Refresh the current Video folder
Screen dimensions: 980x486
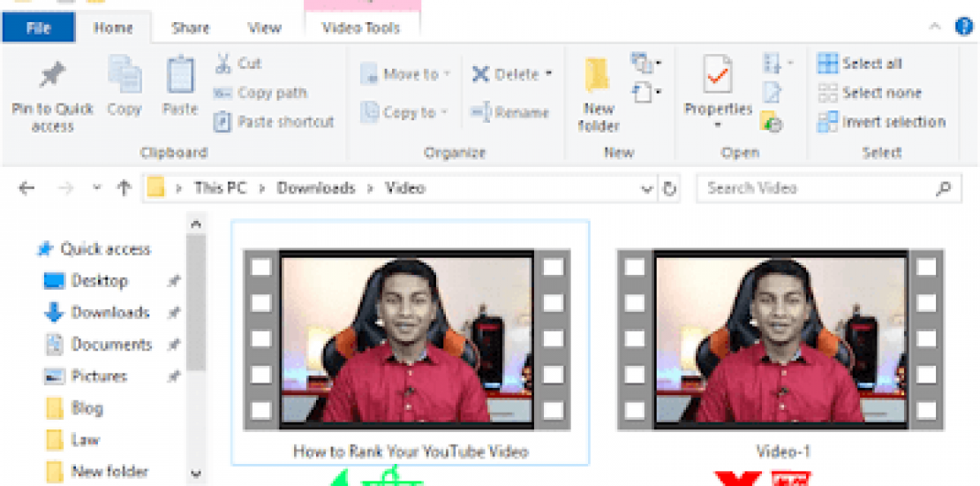tap(669, 188)
